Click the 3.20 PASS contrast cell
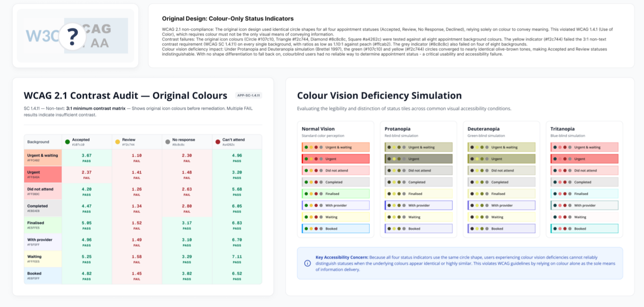 237,174
